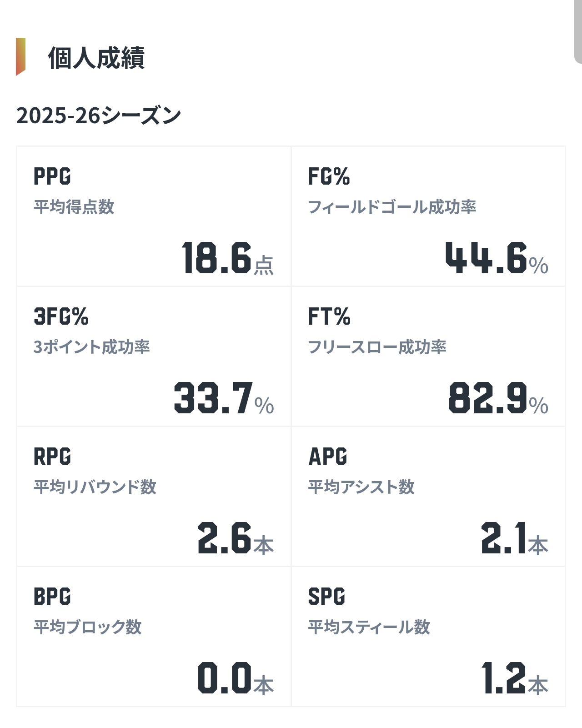Tap the 18.6 average points value
The height and width of the screenshot is (728, 582).
[x=216, y=258]
